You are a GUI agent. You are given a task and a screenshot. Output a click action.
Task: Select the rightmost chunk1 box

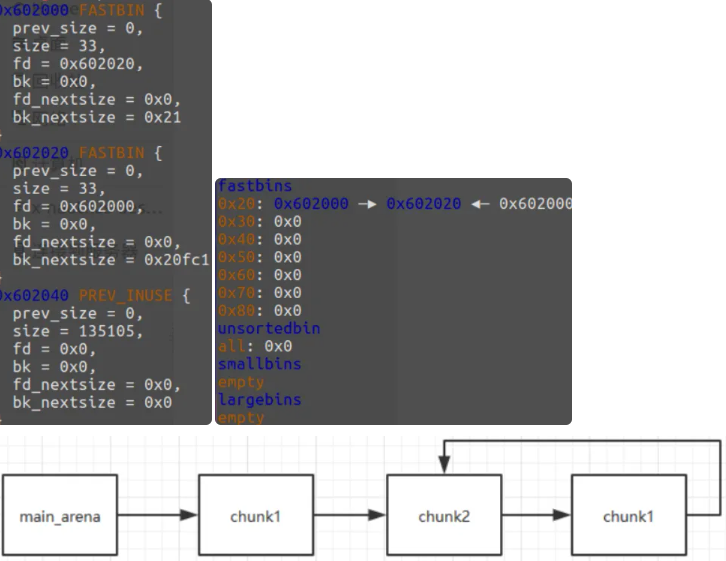[x=629, y=516]
